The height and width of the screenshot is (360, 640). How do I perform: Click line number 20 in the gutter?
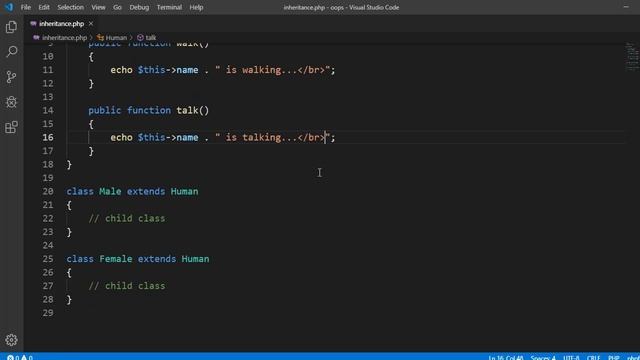coord(48,191)
